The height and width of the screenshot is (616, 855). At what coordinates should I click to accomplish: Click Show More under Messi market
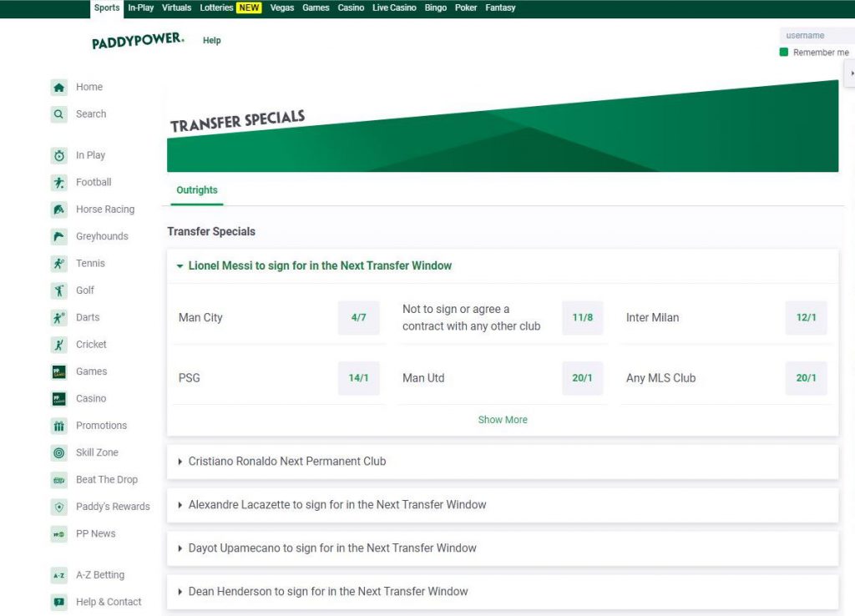(503, 420)
